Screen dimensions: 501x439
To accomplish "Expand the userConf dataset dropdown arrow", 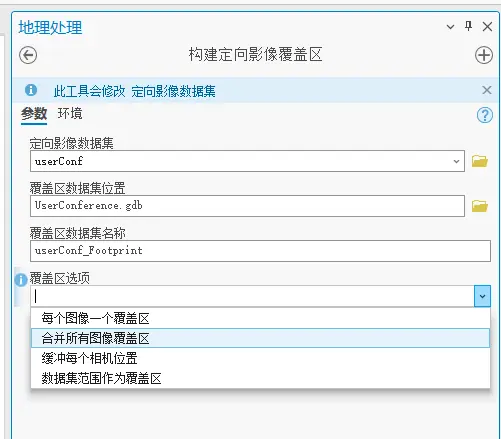I will 456,161.
